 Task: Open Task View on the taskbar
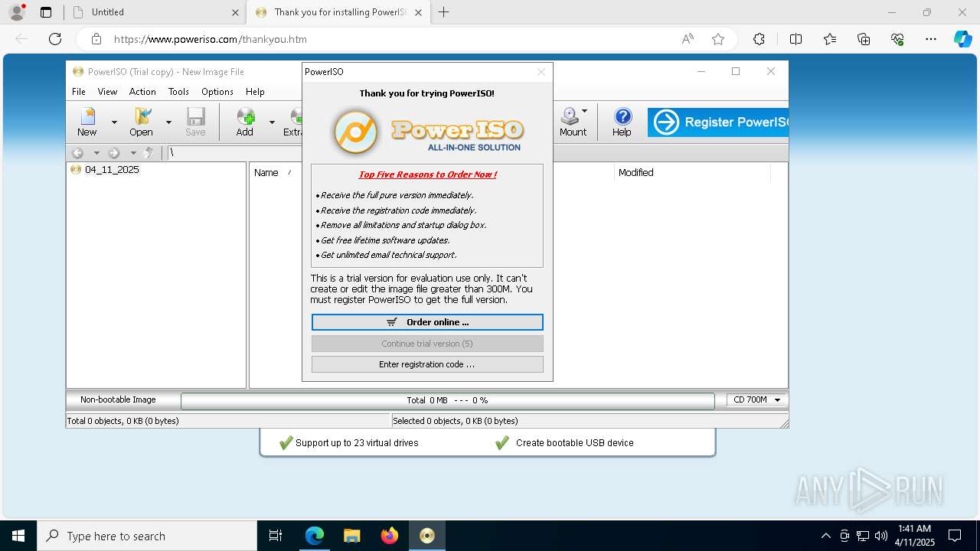[x=276, y=536]
